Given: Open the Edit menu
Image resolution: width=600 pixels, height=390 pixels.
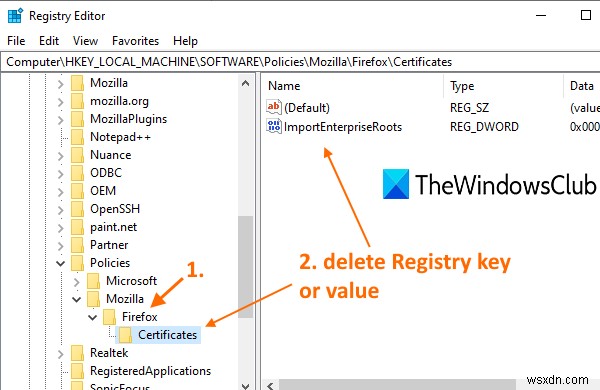Looking at the screenshot, I should (49, 41).
